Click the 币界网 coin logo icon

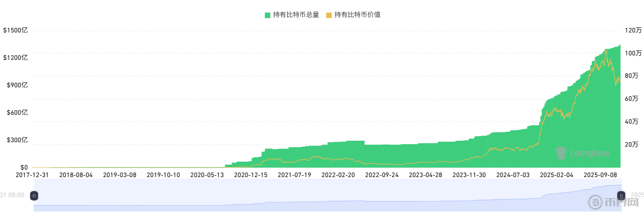pos(596,203)
